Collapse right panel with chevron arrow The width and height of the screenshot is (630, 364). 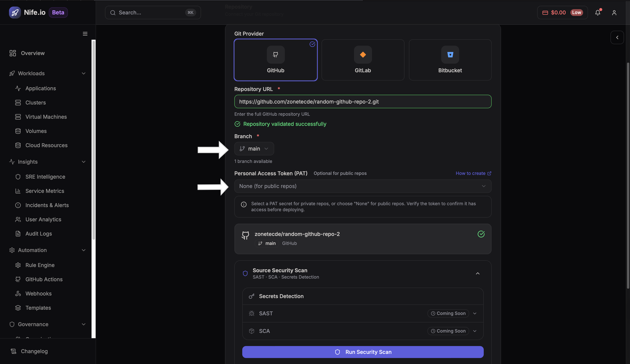click(617, 37)
